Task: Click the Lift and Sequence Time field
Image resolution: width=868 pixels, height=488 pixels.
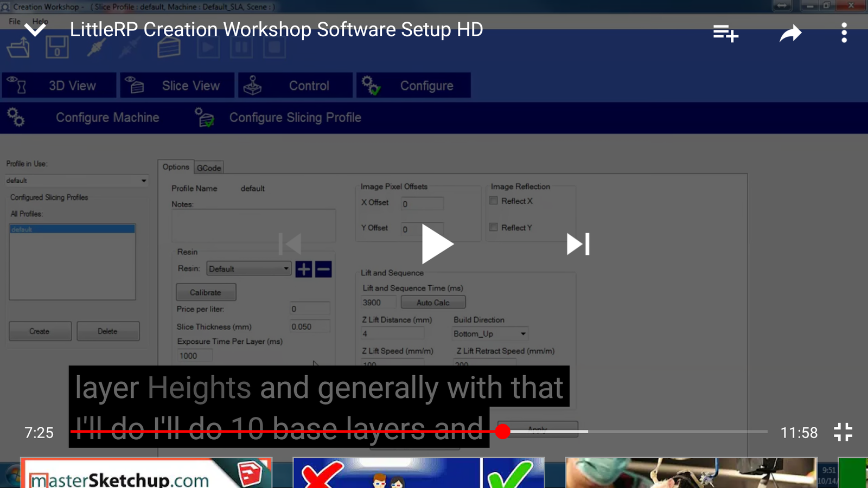Action: [379, 303]
